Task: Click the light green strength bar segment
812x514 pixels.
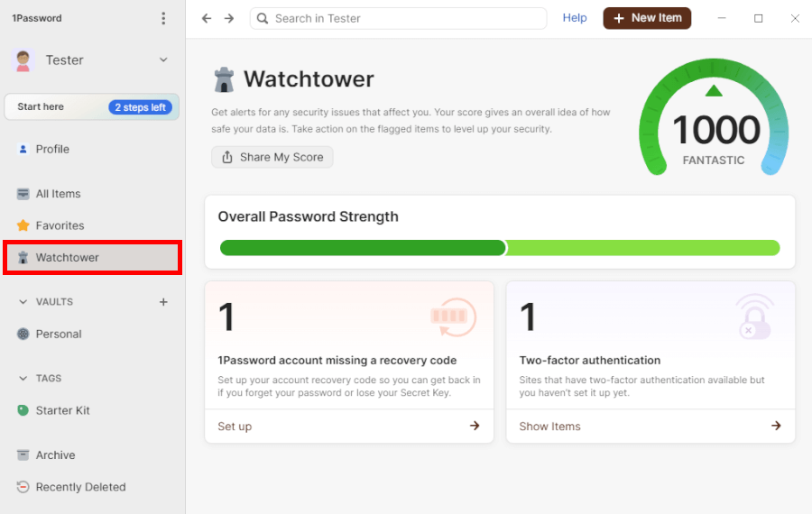Action: tap(642, 248)
